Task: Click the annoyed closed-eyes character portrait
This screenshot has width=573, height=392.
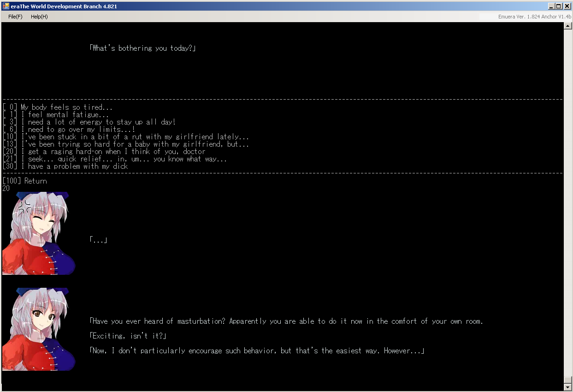Action: (x=39, y=233)
